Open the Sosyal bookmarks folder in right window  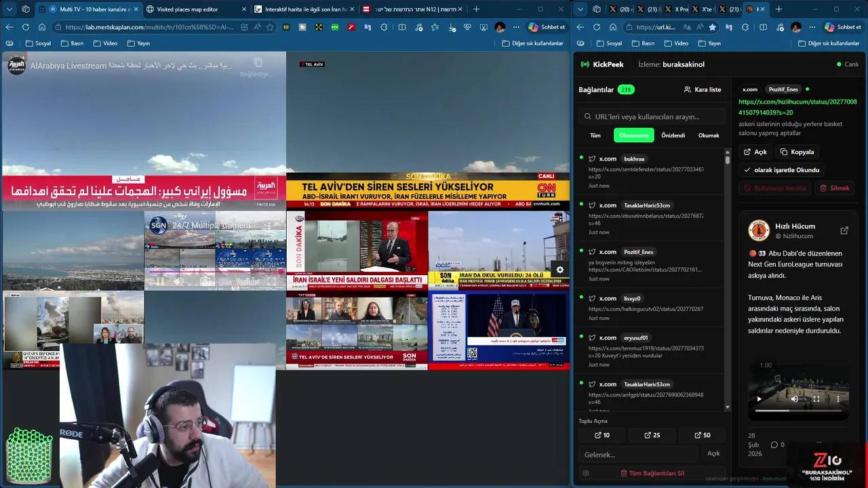click(x=609, y=43)
